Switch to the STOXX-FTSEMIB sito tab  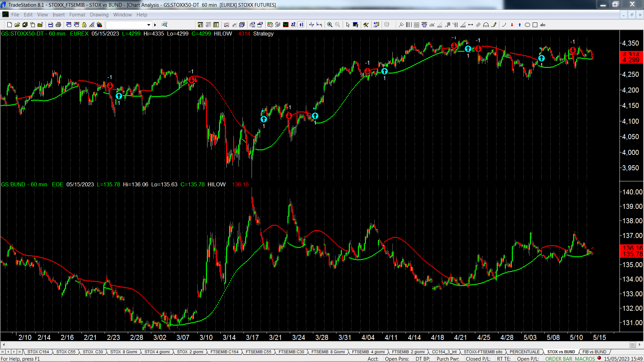(483, 352)
